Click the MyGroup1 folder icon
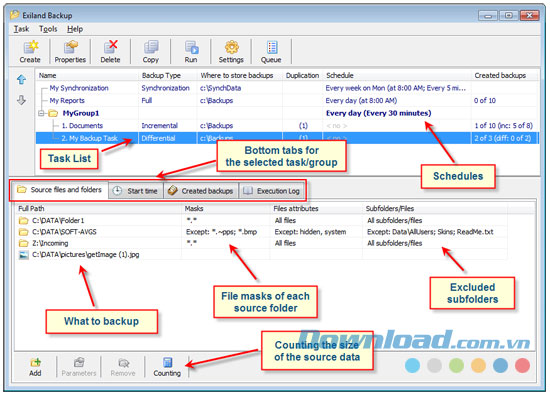 [x=53, y=113]
